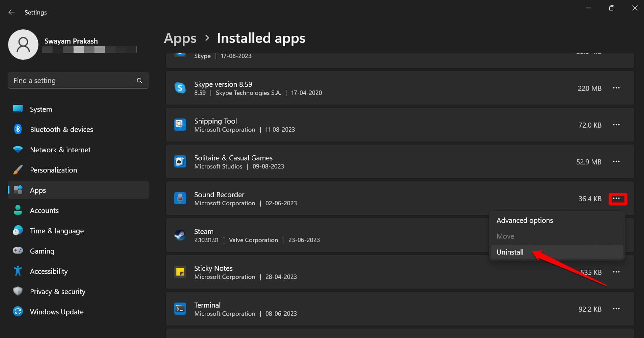The width and height of the screenshot is (644, 338).
Task: Open more options for Solitaire & Casual Games
Action: 616,161
